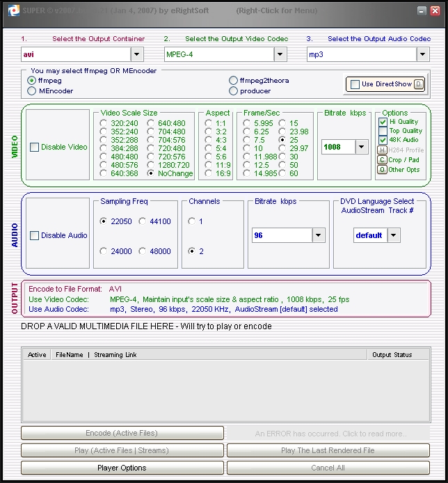Minimize the SUPER window
448x483 pixels.
pos(422,10)
